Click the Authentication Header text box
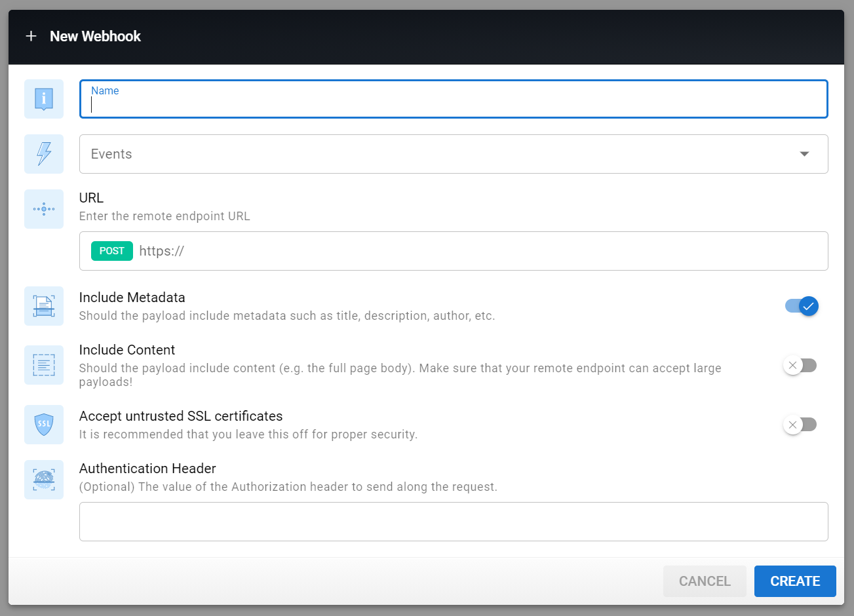Viewport: 854px width, 616px height. pos(454,522)
